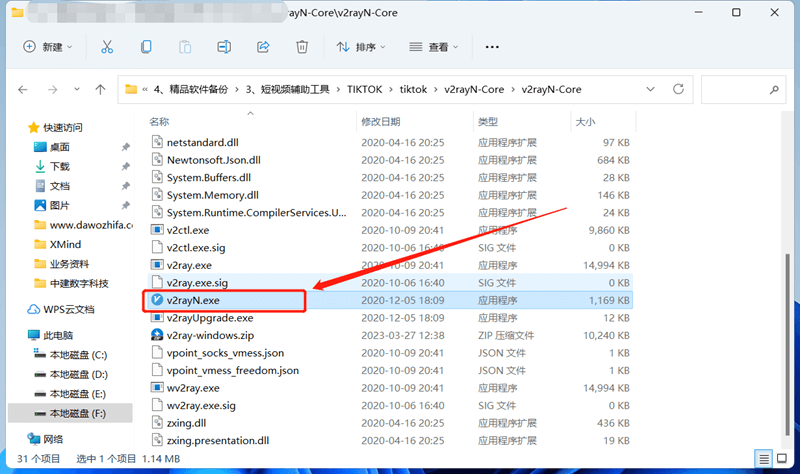
Task: Expand the address bar history dropdown
Action: (x=651, y=89)
